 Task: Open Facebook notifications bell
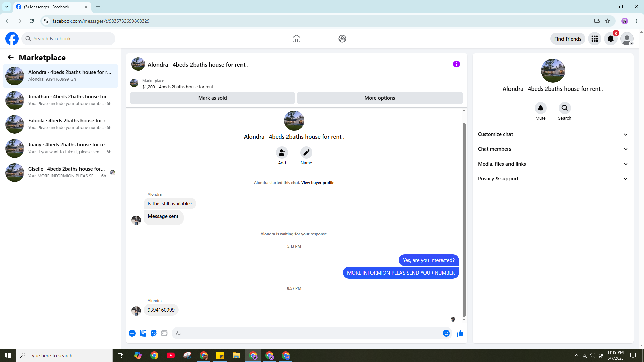610,39
